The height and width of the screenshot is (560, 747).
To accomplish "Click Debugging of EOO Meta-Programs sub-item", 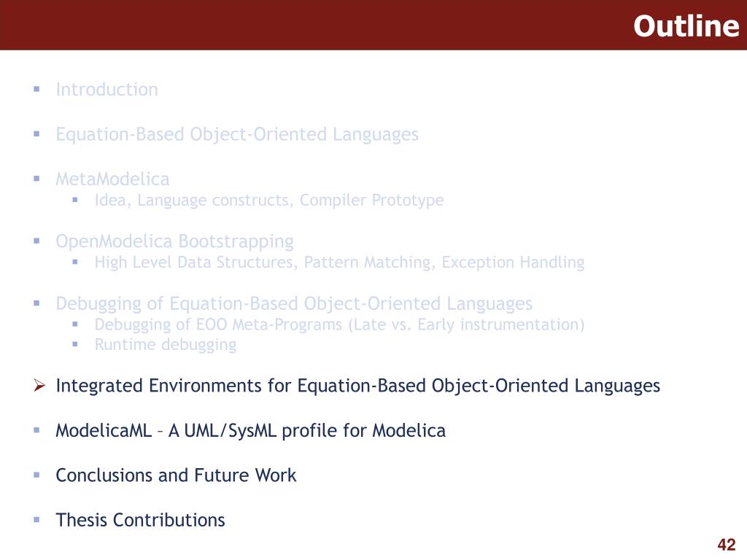I will tap(339, 324).
